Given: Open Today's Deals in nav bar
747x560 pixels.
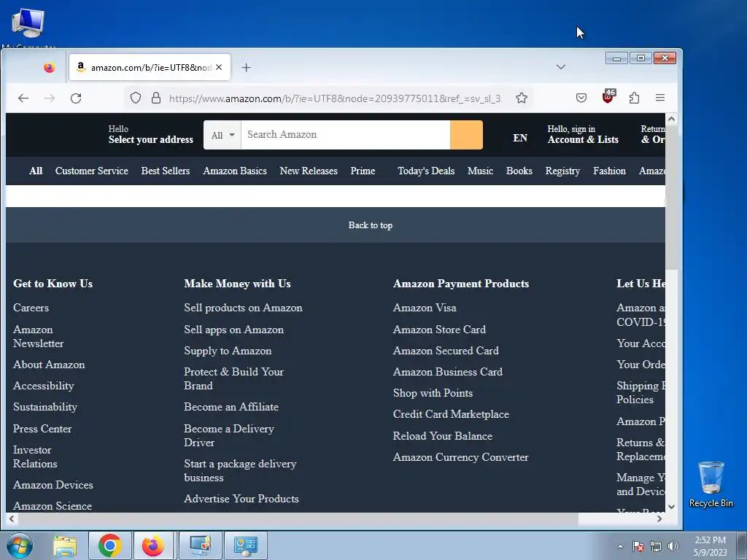Looking at the screenshot, I should click(426, 171).
